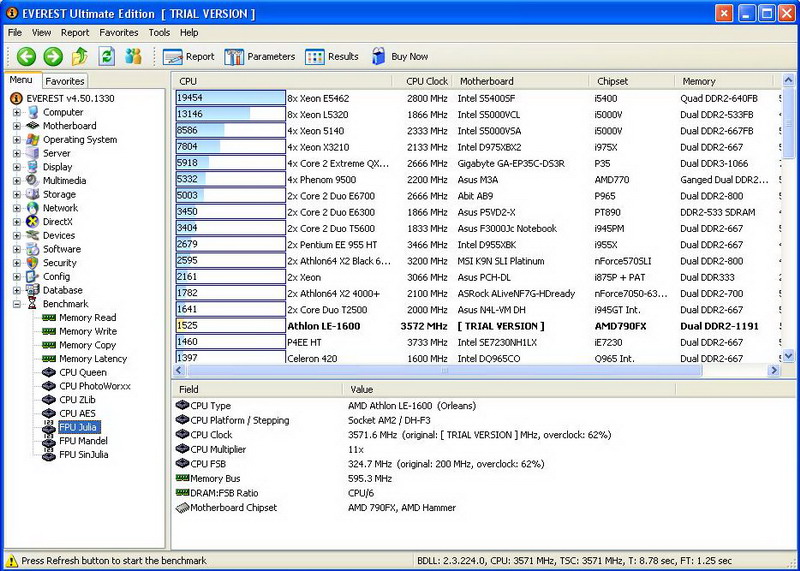Image resolution: width=800 pixels, height=571 pixels.
Task: Select Memory Latency benchmark
Action: [93, 359]
